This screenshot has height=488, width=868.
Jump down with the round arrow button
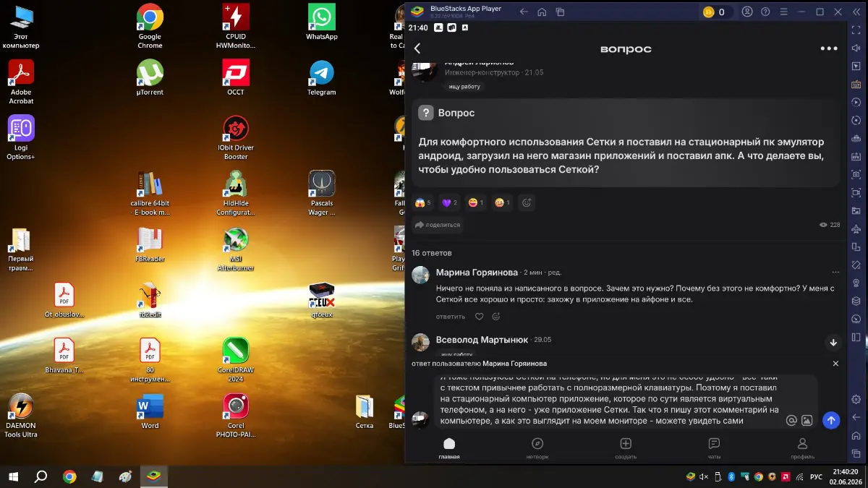(833, 343)
